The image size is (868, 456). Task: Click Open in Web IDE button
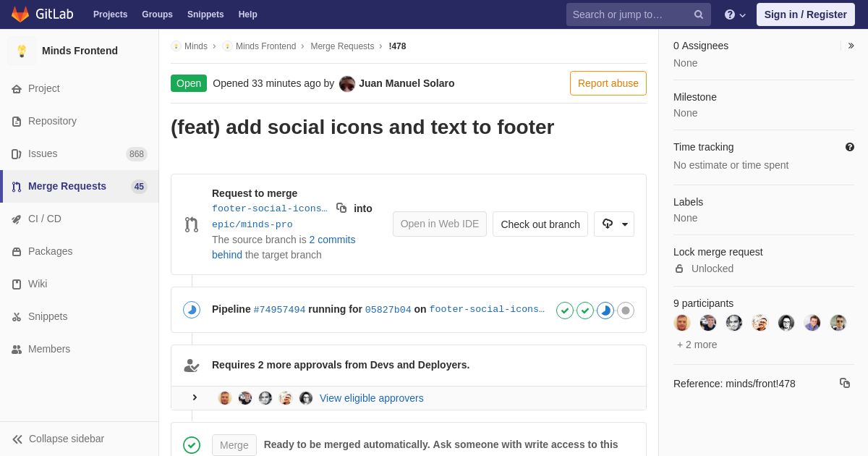click(440, 224)
